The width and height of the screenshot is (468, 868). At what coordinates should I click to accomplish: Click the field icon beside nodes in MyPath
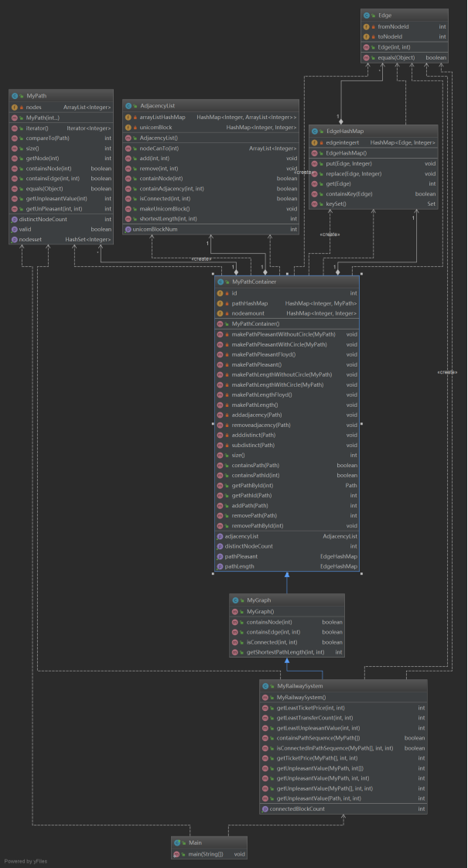[x=15, y=107]
